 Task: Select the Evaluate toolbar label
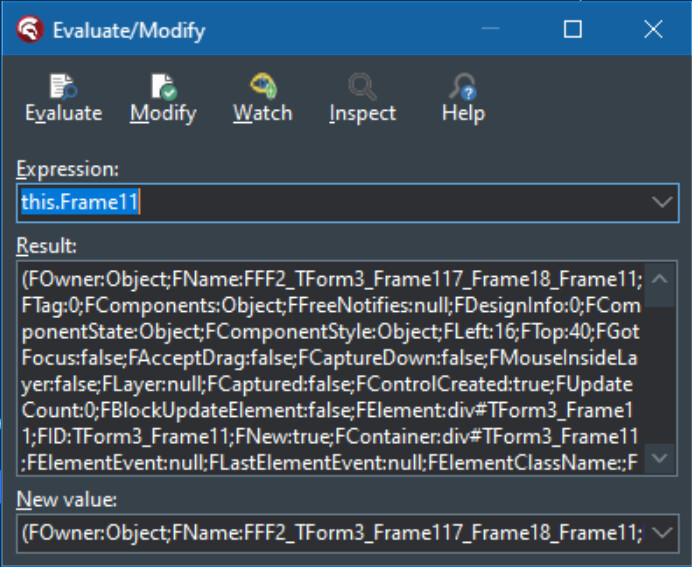[64, 113]
